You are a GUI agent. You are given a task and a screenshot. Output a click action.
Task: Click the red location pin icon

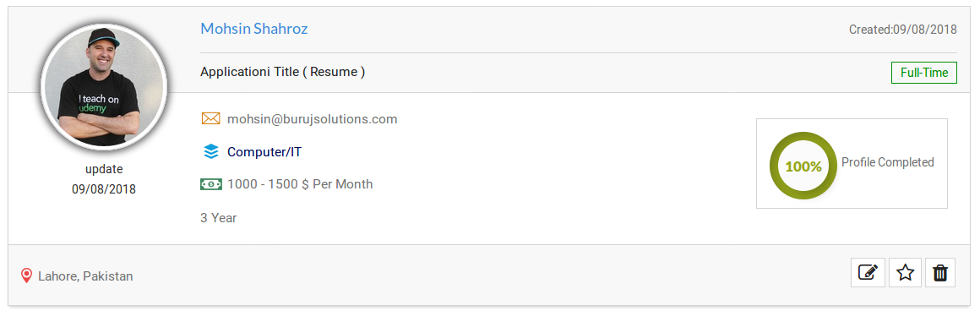pyautogui.click(x=26, y=276)
